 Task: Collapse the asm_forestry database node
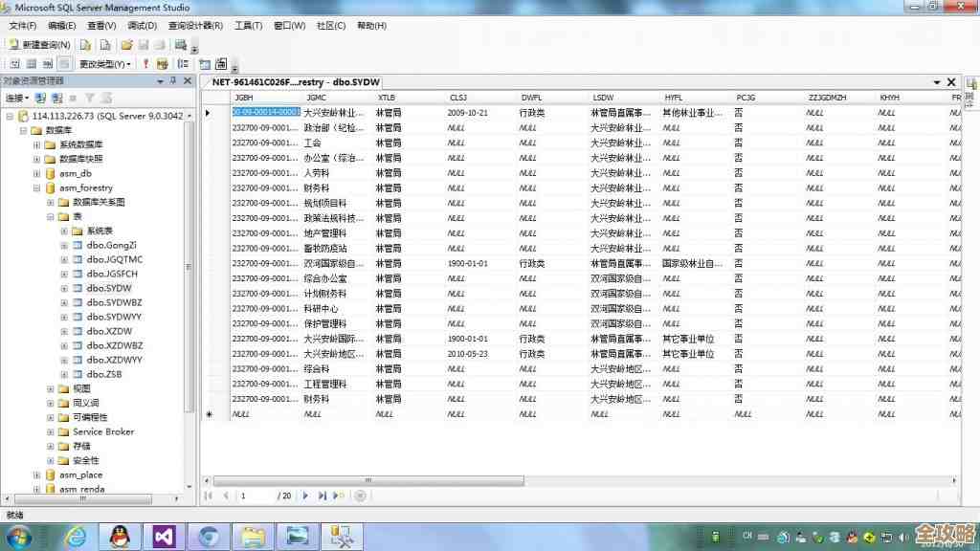(x=36, y=187)
